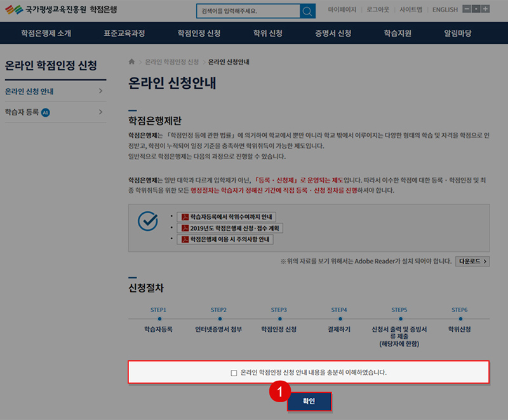Click the 다운로드 Adobe Reader button

(x=472, y=261)
